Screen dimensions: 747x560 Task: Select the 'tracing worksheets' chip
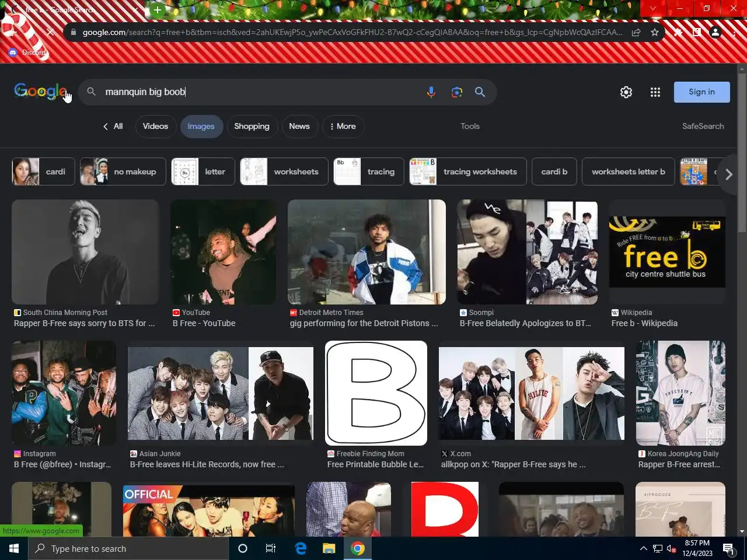pos(468,171)
